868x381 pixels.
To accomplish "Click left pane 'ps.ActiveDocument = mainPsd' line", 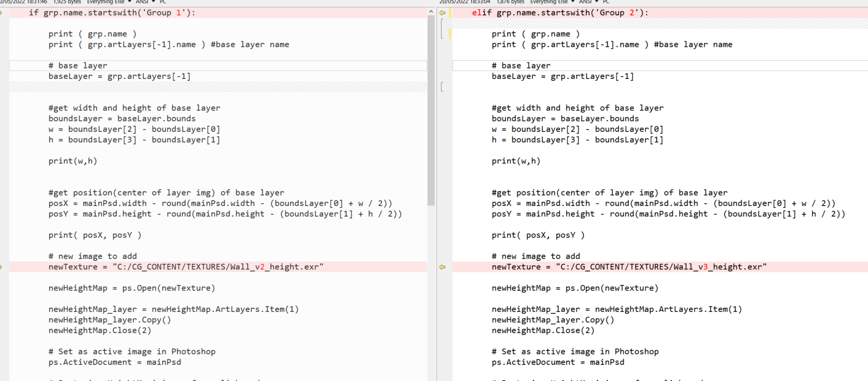I will click(x=115, y=362).
